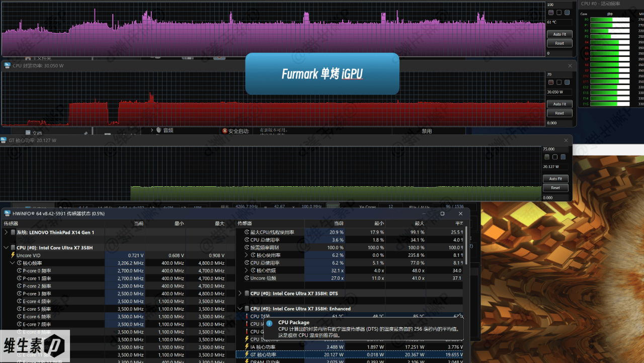Click the Uncore VID lightning bolt icon
Image resolution: width=644 pixels, height=363 pixels.
13,255
